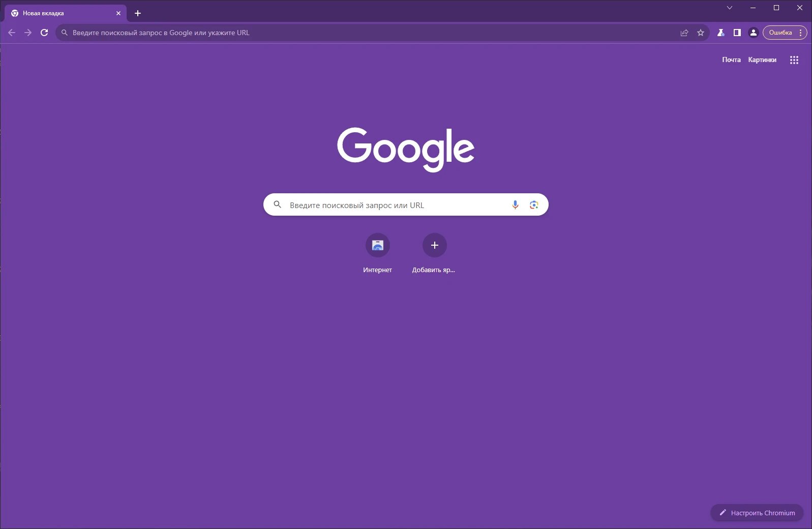This screenshot has width=812, height=529.
Task: Open the tab search dropdown arrow
Action: point(730,8)
